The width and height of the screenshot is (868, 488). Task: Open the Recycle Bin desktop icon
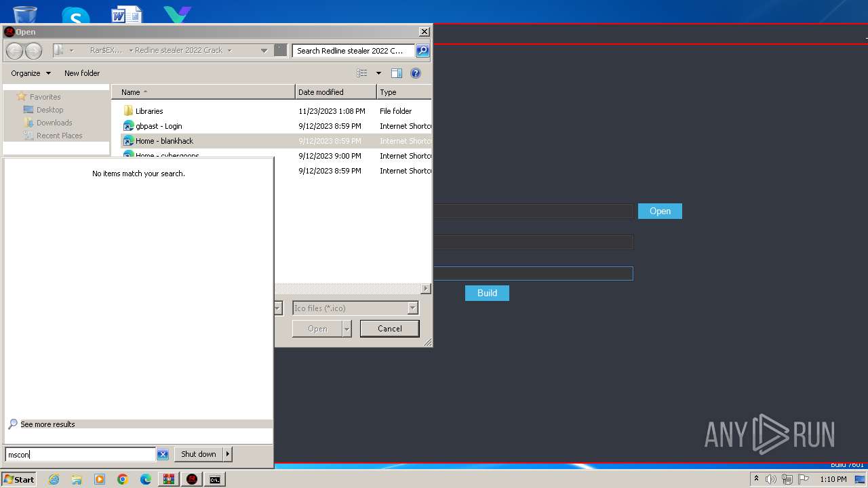(25, 14)
